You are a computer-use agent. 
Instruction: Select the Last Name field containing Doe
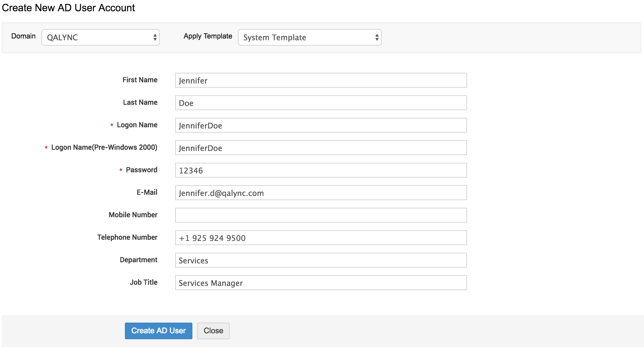pyautogui.click(x=321, y=103)
